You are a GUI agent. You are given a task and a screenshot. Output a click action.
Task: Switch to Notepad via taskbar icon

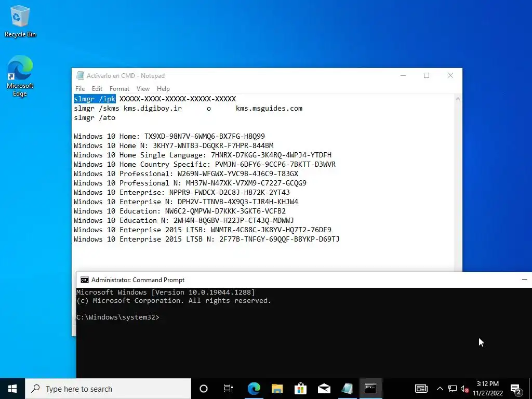click(347, 389)
